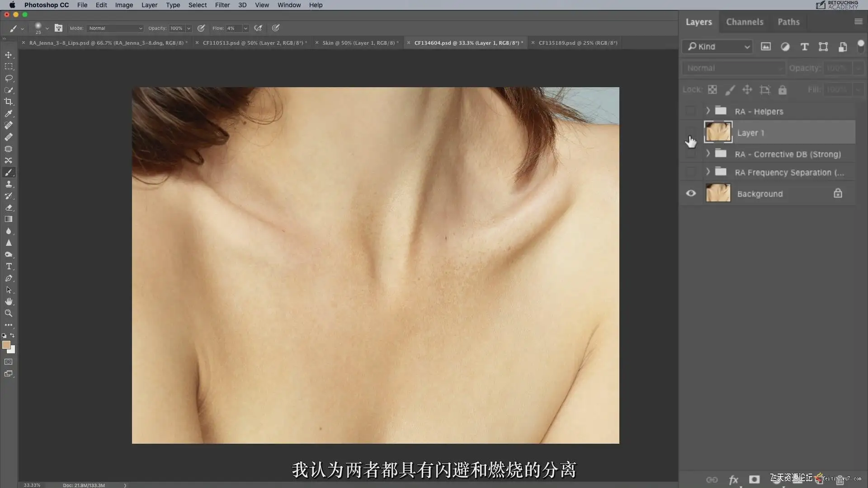868x488 pixels.
Task: Hide the Background layer with the eye icon
Action: 691,193
